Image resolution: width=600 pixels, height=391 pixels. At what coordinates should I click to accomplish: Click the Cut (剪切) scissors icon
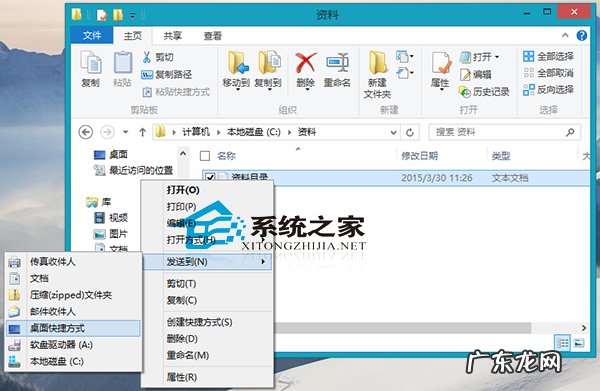(147, 57)
